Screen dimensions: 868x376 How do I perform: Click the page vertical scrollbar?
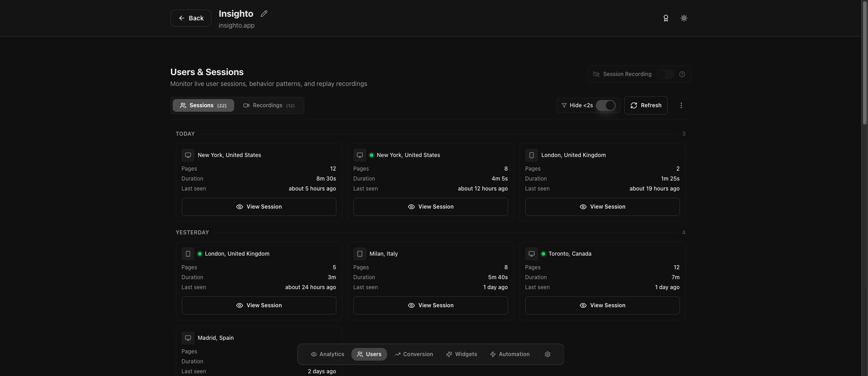click(x=864, y=63)
